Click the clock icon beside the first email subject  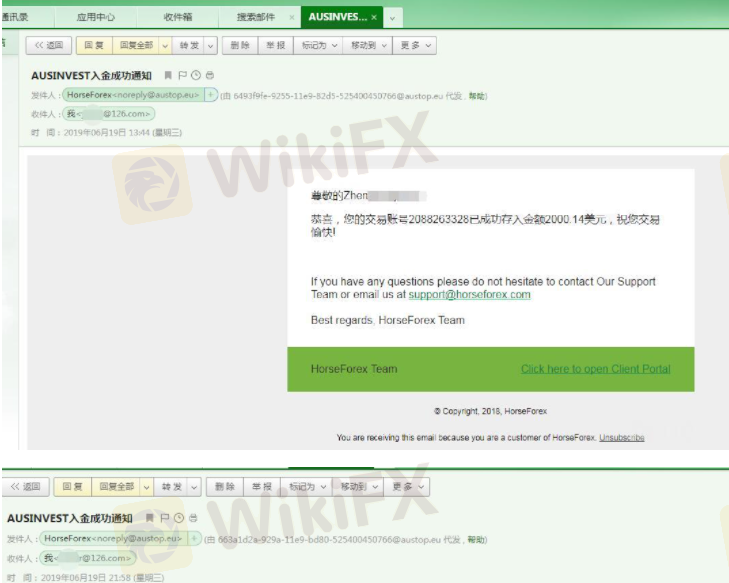click(x=196, y=76)
